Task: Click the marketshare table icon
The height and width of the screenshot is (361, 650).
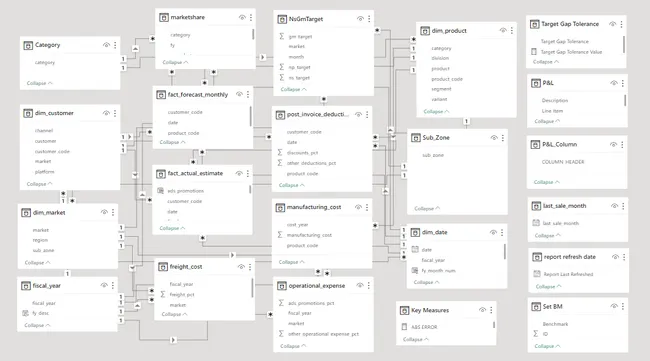Action: 164,17
